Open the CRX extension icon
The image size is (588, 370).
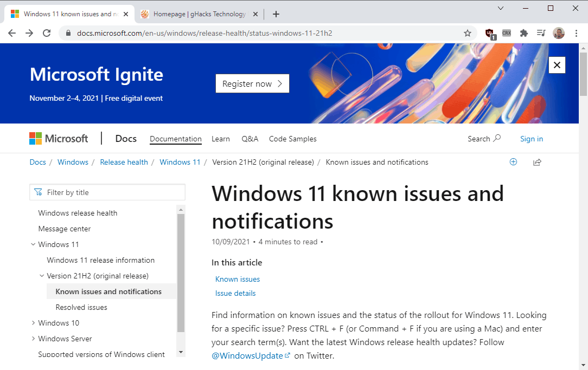click(507, 33)
